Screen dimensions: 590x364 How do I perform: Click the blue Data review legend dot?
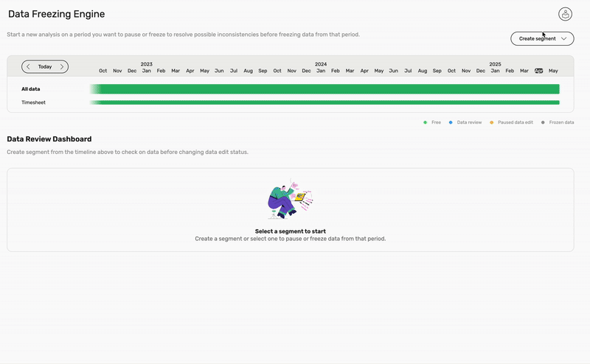(x=451, y=122)
